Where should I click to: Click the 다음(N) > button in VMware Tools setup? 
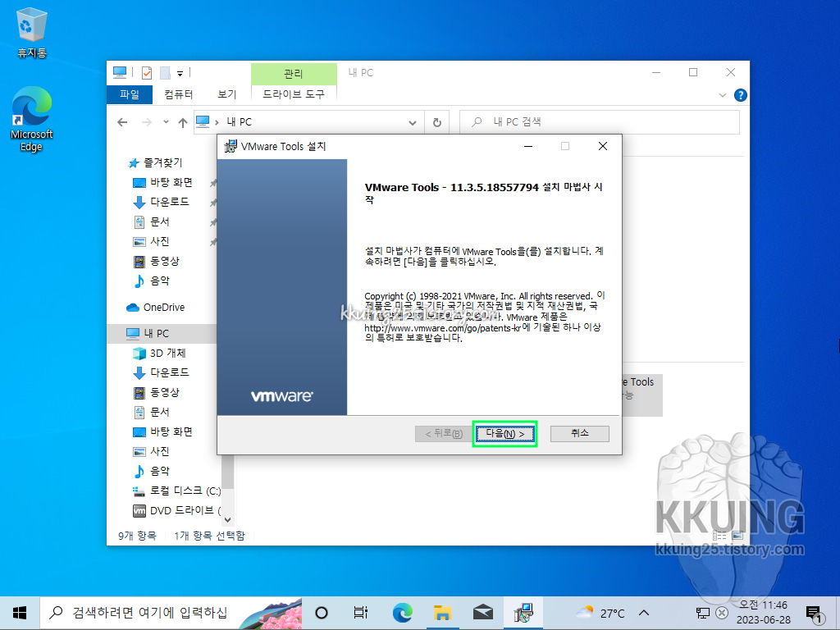[x=504, y=433]
